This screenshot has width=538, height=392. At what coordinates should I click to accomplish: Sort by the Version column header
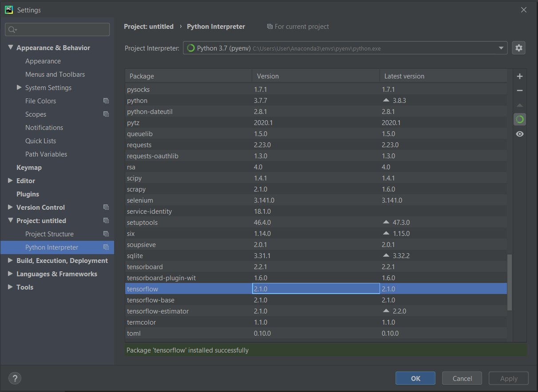[316, 76]
